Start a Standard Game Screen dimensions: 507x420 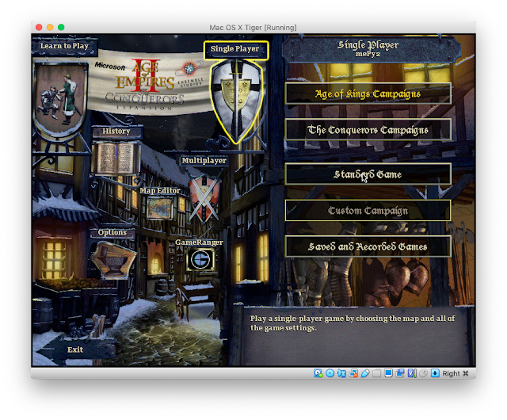tap(368, 174)
